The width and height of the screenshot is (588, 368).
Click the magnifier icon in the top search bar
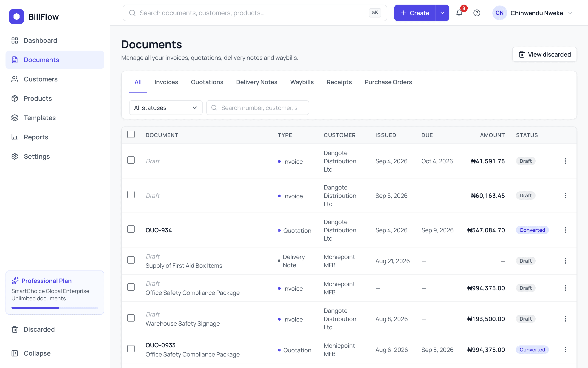tap(132, 13)
